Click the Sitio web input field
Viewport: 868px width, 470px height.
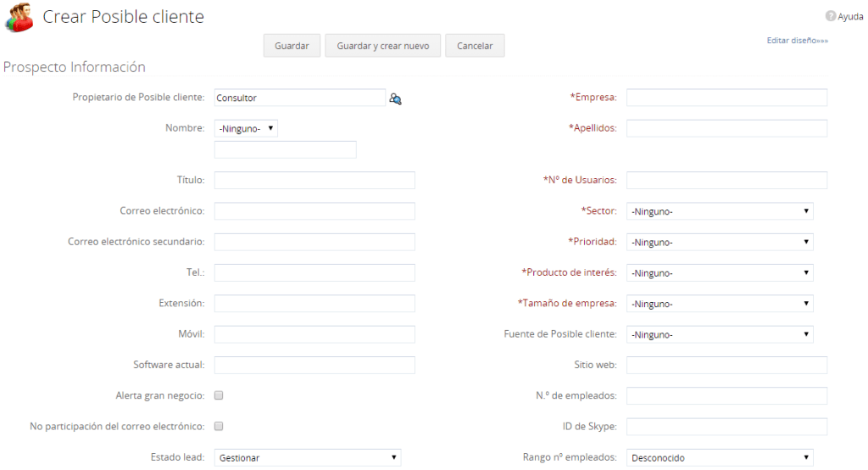pyautogui.click(x=726, y=365)
